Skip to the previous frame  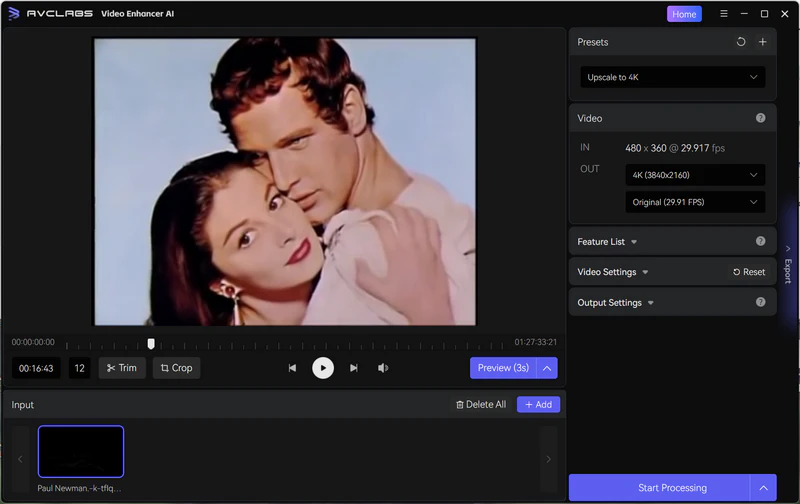pyautogui.click(x=292, y=368)
